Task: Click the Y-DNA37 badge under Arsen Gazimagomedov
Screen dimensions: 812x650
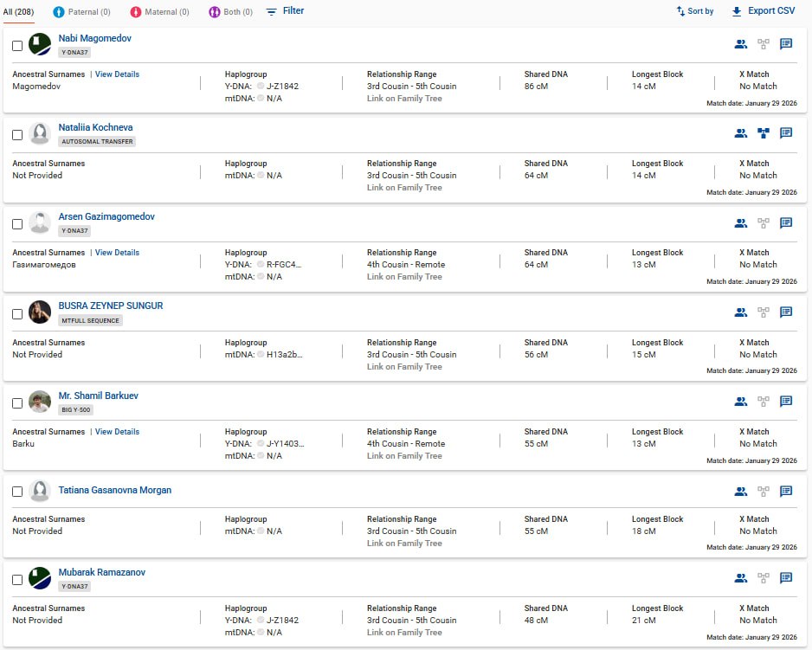Action: pyautogui.click(x=74, y=230)
